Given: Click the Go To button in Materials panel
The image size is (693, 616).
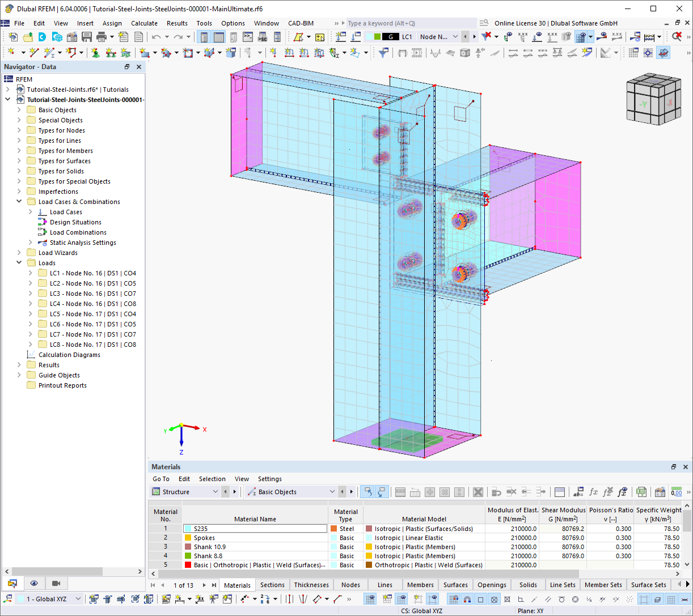Looking at the screenshot, I should click(x=160, y=479).
